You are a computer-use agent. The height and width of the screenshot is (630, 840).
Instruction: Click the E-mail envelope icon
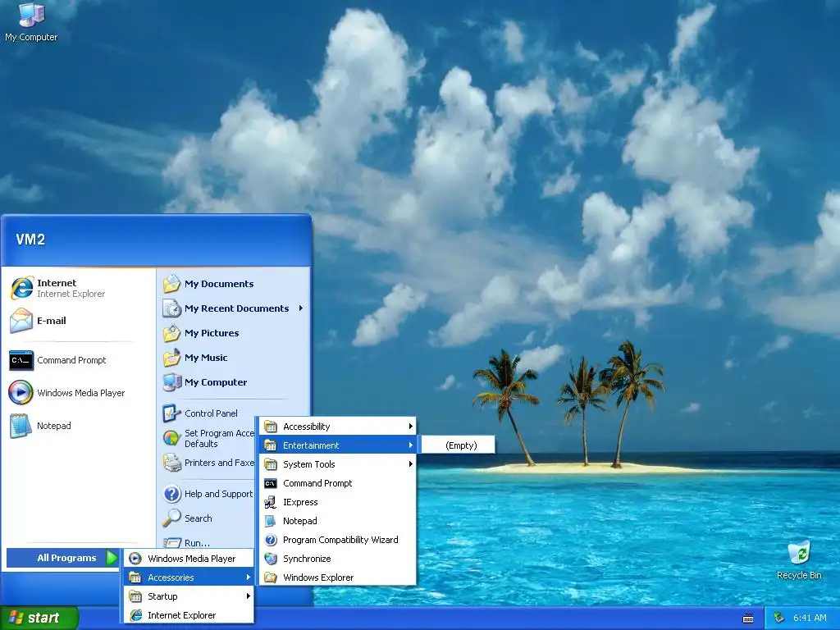pyautogui.click(x=22, y=321)
